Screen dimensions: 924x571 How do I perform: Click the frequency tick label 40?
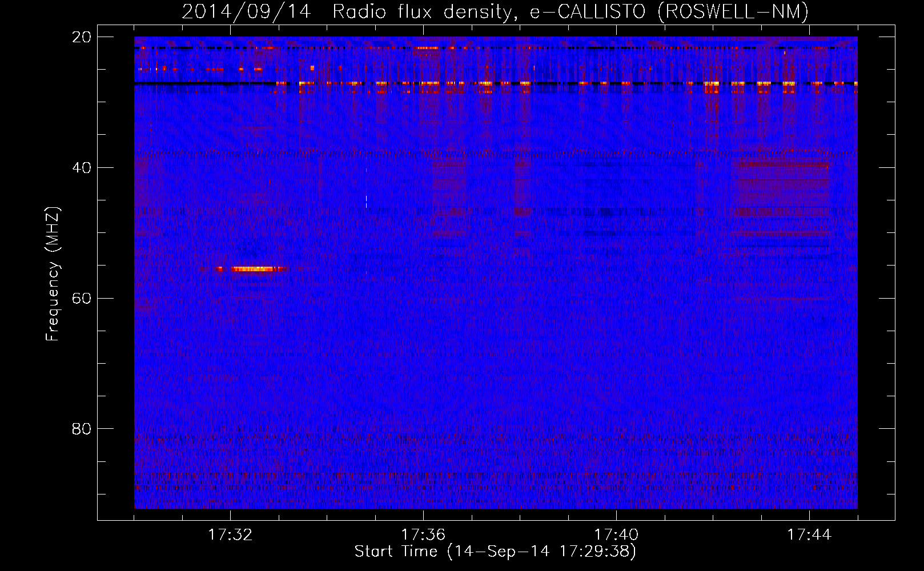coord(81,168)
